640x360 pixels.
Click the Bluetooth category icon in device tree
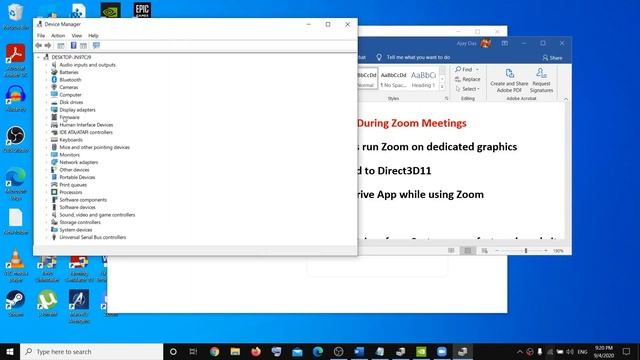click(54, 80)
